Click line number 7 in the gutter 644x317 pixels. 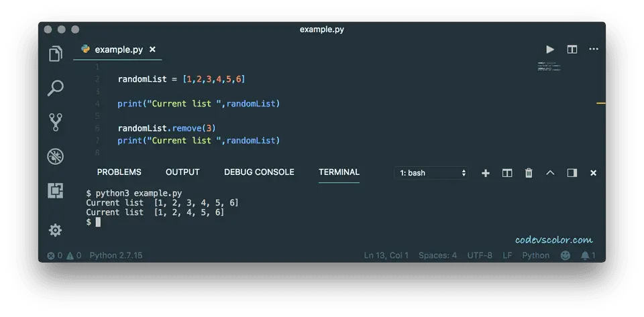(x=97, y=141)
